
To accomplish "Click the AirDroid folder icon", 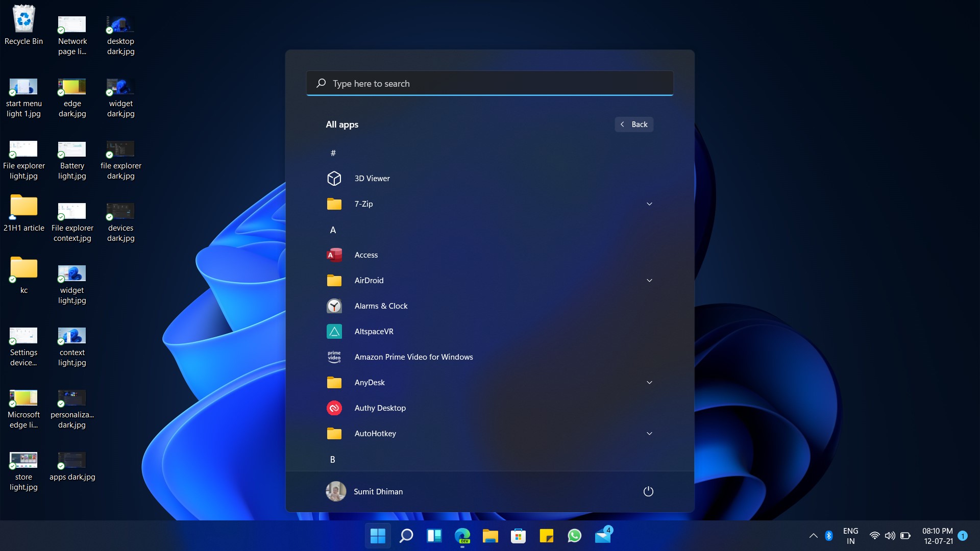I will [x=334, y=281].
